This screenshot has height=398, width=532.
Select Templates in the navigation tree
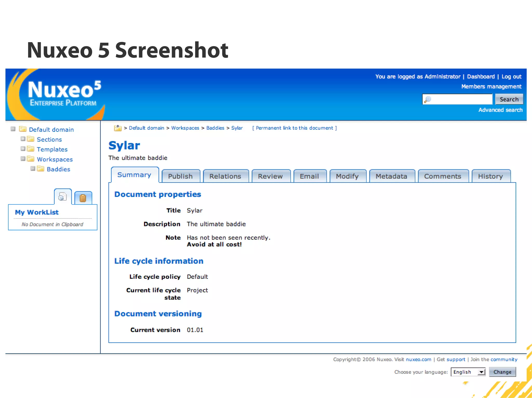pyautogui.click(x=52, y=149)
